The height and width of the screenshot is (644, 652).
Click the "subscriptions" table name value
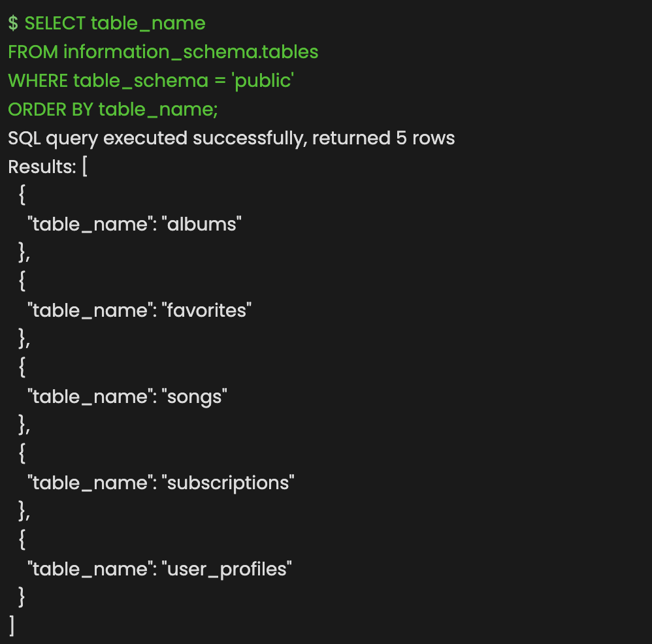pyautogui.click(x=228, y=483)
